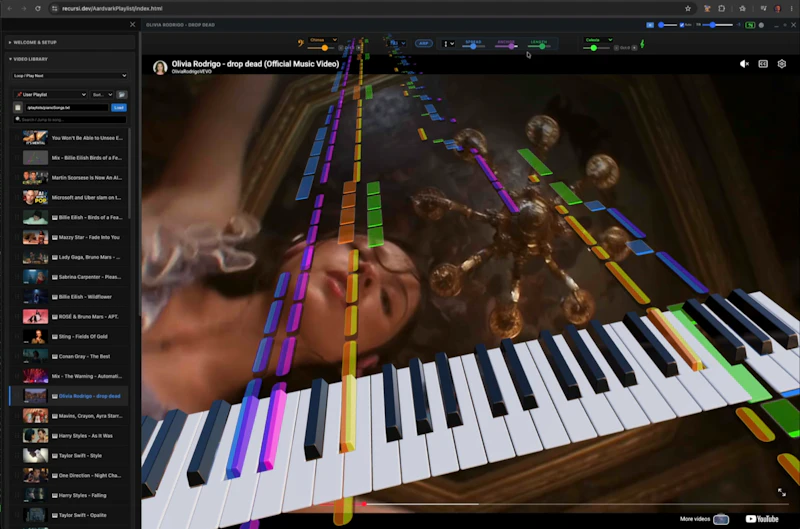This screenshot has height=529, width=800.
Task: Click the octave down button left of Oct:0 under Celesta
Action: tap(616, 48)
